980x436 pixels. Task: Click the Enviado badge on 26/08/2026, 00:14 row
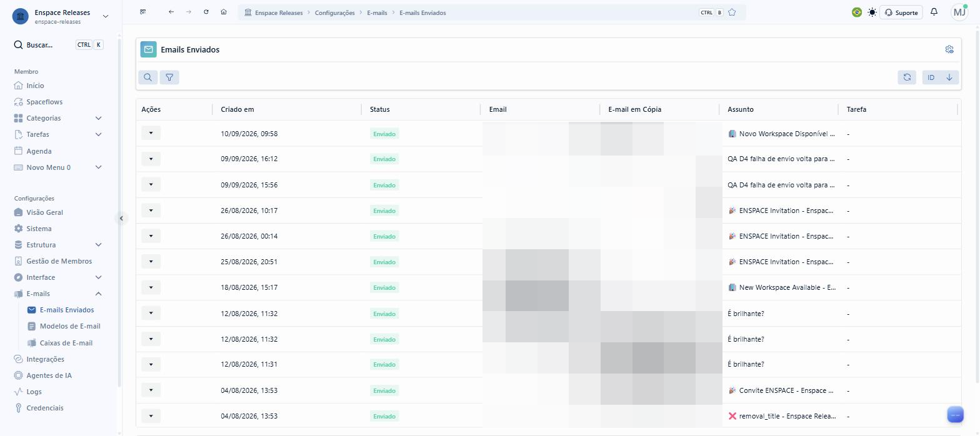384,236
